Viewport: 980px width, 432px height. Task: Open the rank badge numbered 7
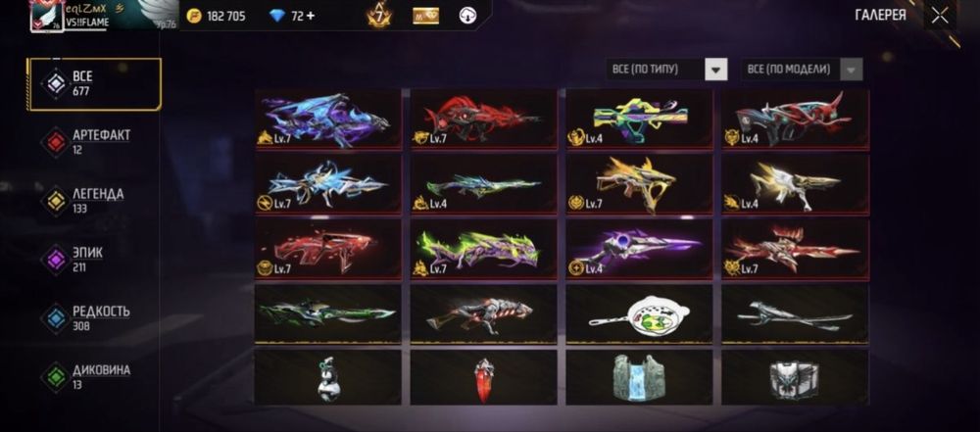[x=378, y=16]
